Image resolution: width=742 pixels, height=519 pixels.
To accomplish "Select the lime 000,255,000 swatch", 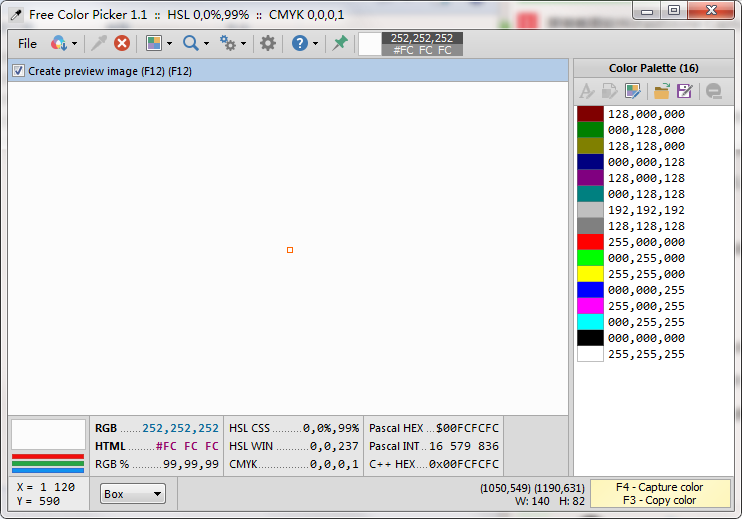I will 590,258.
